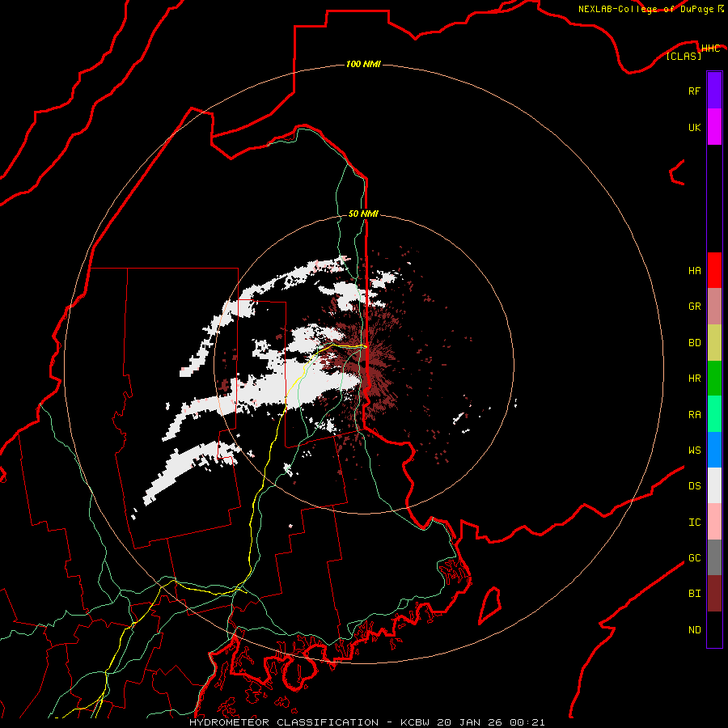Screen dimensions: 728x728
Task: Click the BI dark-red legend swatch
Action: 714,594
